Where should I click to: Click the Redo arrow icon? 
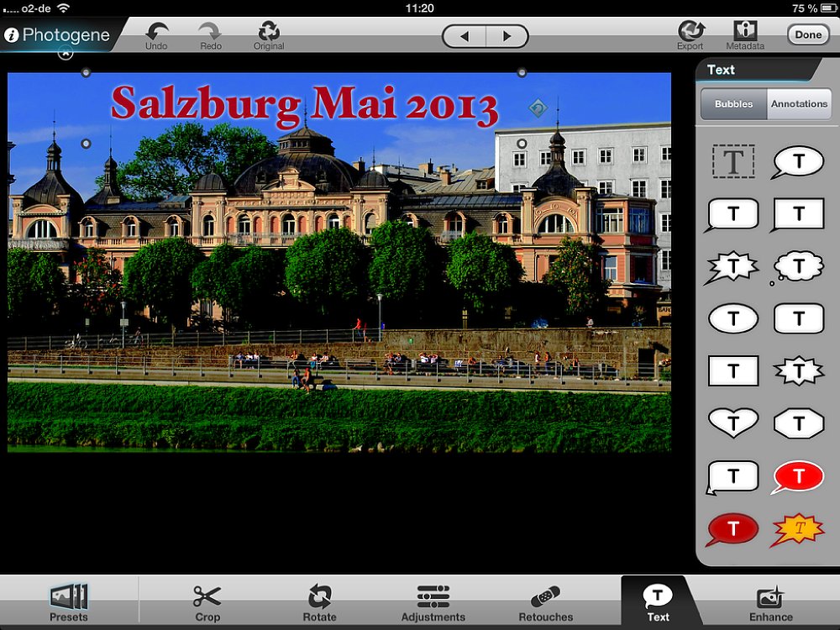coord(210,32)
